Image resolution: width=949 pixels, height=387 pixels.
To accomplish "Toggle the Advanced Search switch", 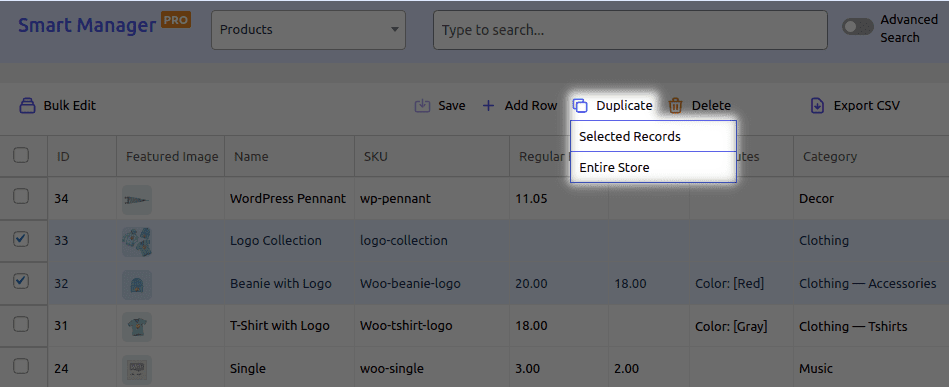I will [x=858, y=27].
